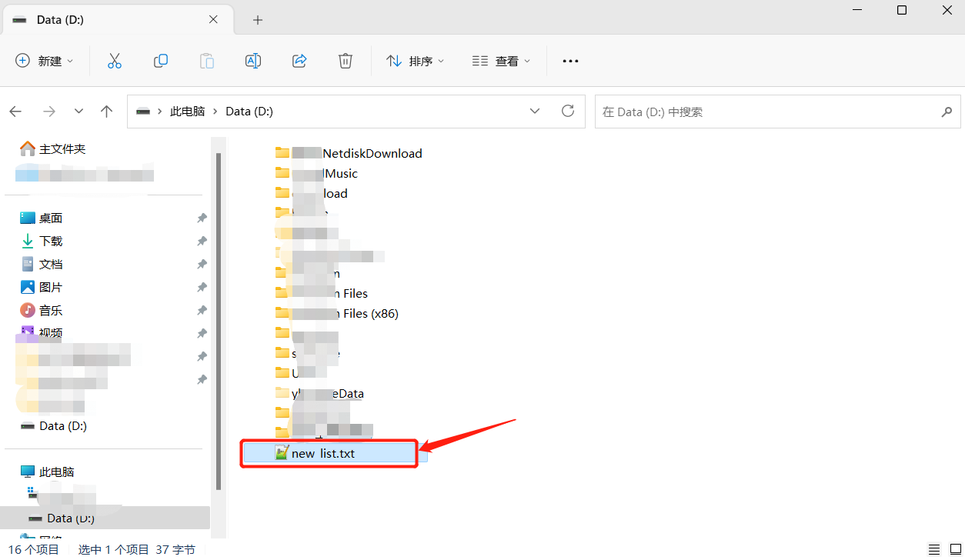Click Data (D:) in the address breadcrumb
The image size is (965, 560).
(249, 112)
